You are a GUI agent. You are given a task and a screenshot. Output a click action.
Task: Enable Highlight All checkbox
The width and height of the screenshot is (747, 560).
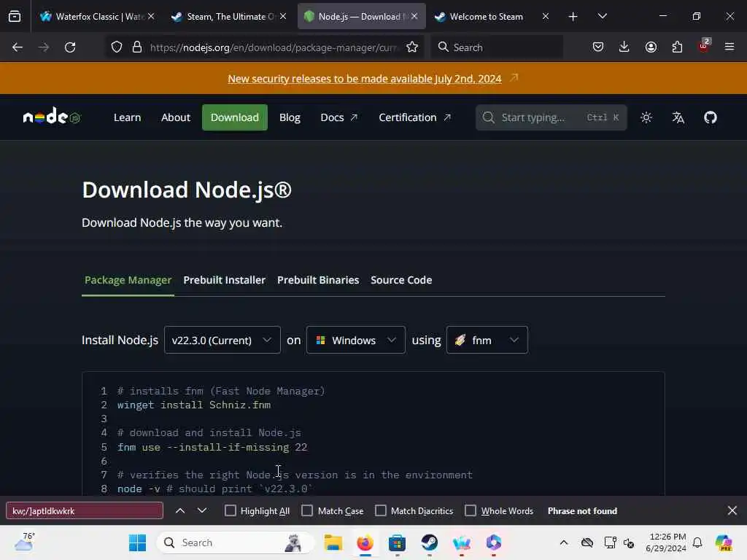coord(230,511)
